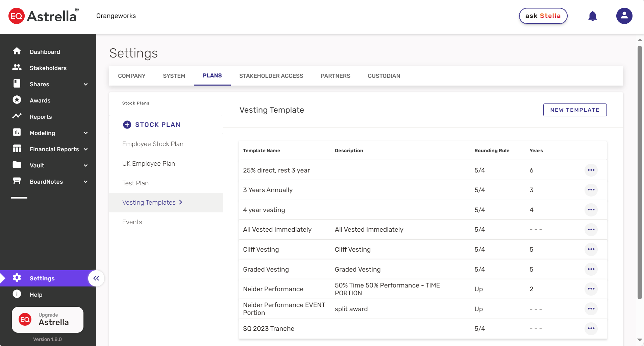The image size is (644, 346).
Task: Expand the BoardNotes submenu chevron
Action: [x=86, y=182]
